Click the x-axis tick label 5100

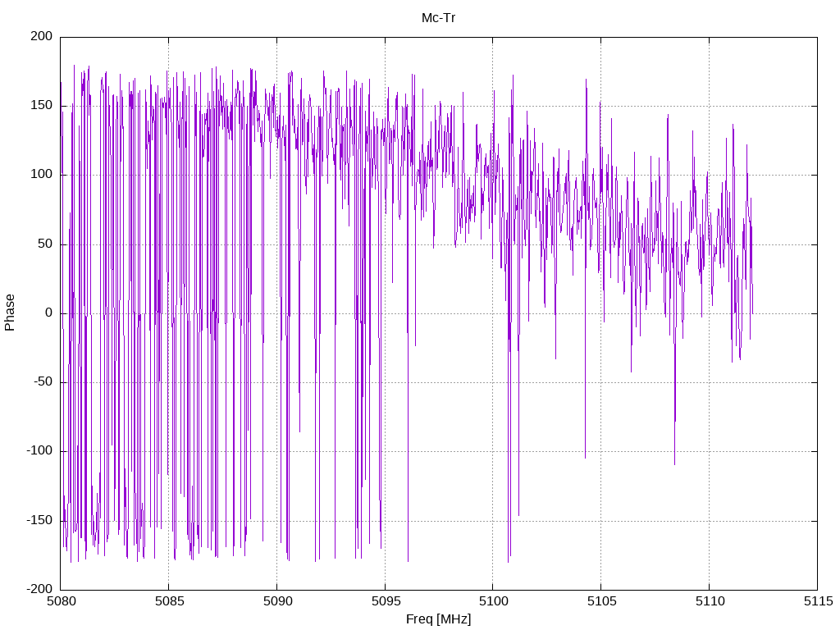pyautogui.click(x=493, y=601)
